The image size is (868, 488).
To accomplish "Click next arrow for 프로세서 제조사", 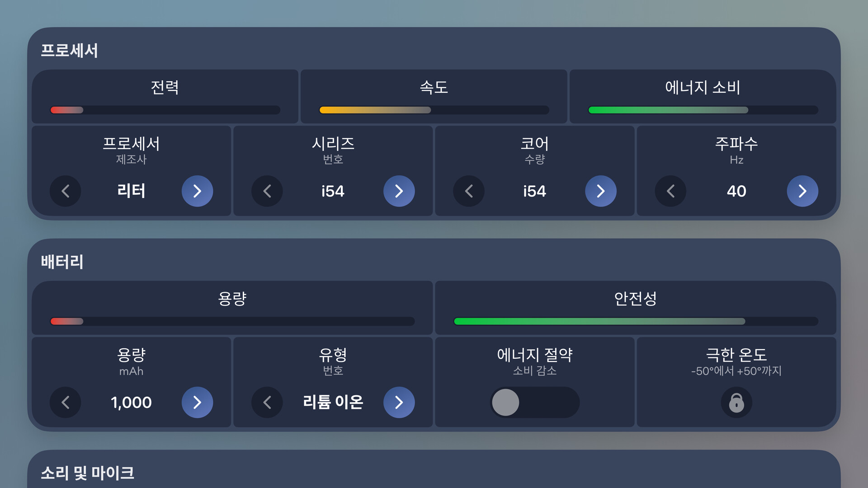I will (x=197, y=191).
